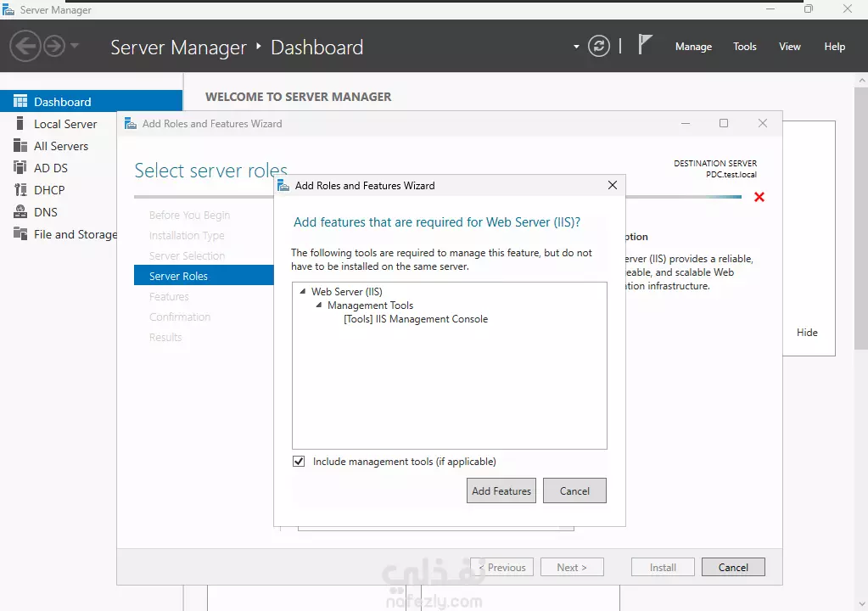The image size is (868, 611).
Task: Click Installation Type wizard step
Action: pos(187,236)
